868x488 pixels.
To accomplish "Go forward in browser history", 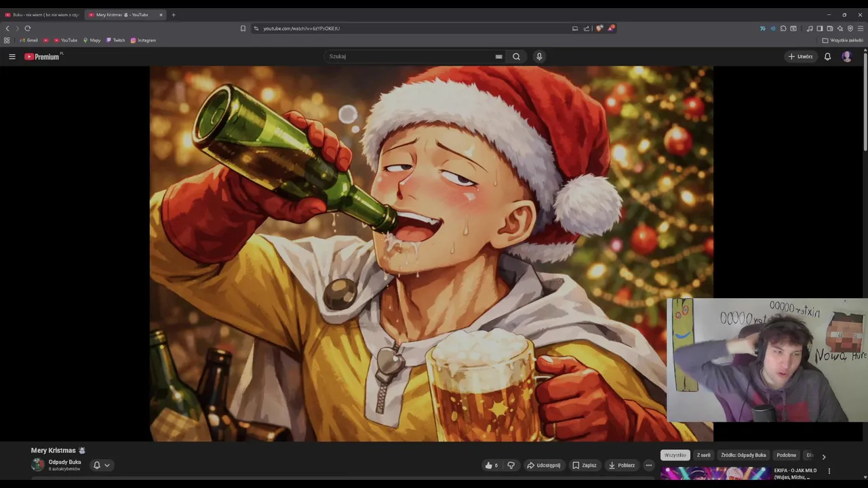I will click(18, 28).
